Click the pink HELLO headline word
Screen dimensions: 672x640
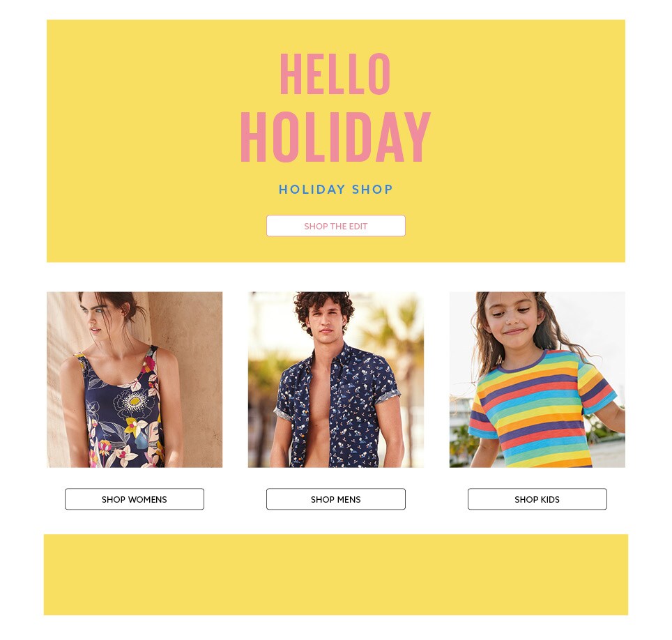pos(335,74)
